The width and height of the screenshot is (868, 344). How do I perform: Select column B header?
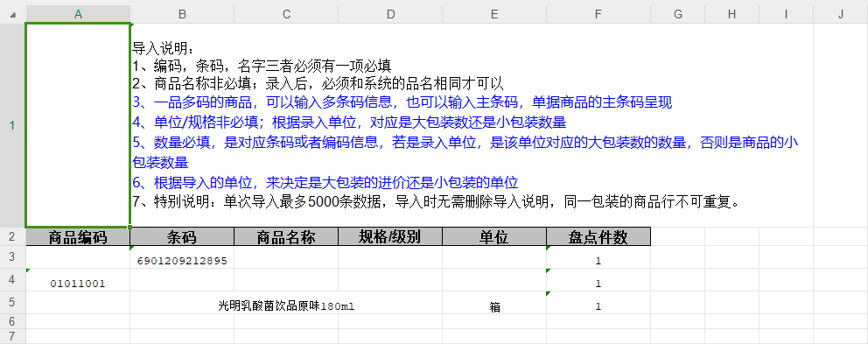click(182, 14)
